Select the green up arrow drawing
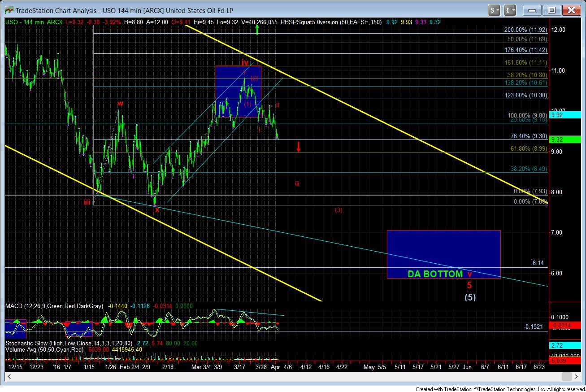586x392 pixels. pos(257,30)
